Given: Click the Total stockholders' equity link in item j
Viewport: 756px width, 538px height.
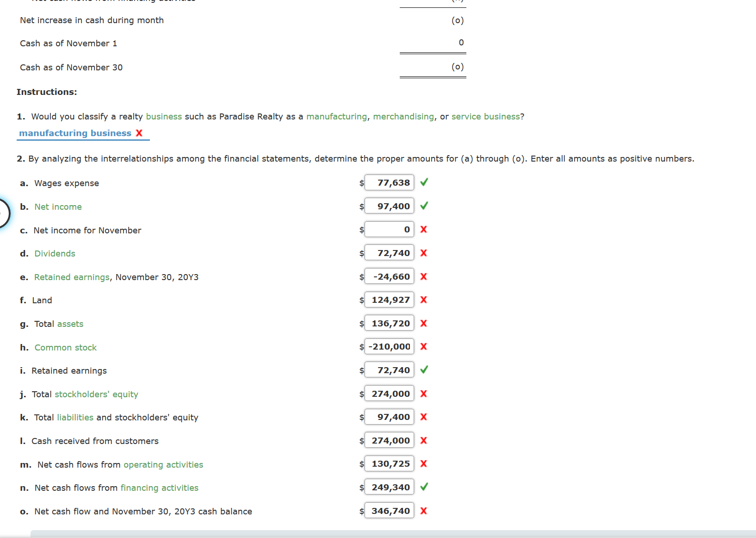Looking at the screenshot, I should point(96,394).
